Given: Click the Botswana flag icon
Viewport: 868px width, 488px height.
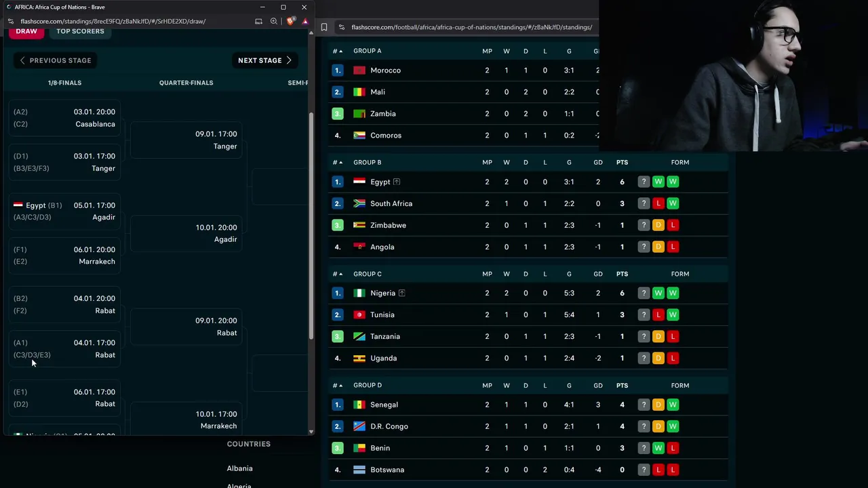Looking at the screenshot, I should (x=359, y=470).
